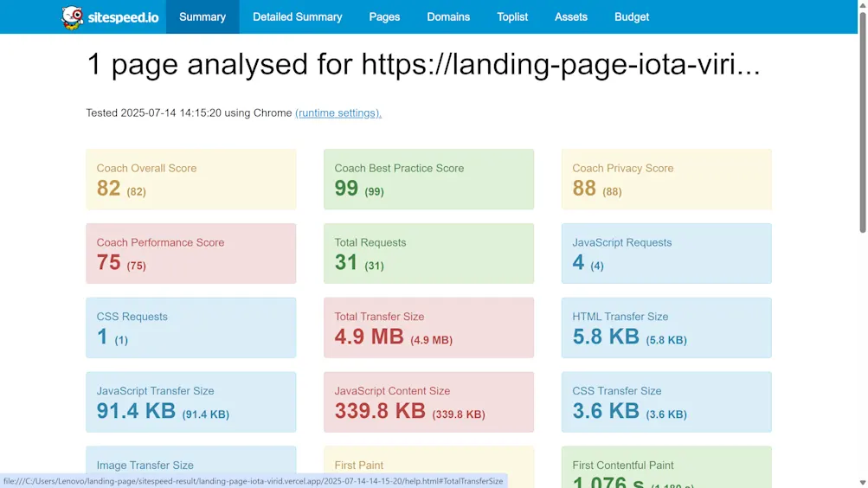Select the 4.9 MB transfer value
The width and height of the screenshot is (868, 488).
coord(370,337)
